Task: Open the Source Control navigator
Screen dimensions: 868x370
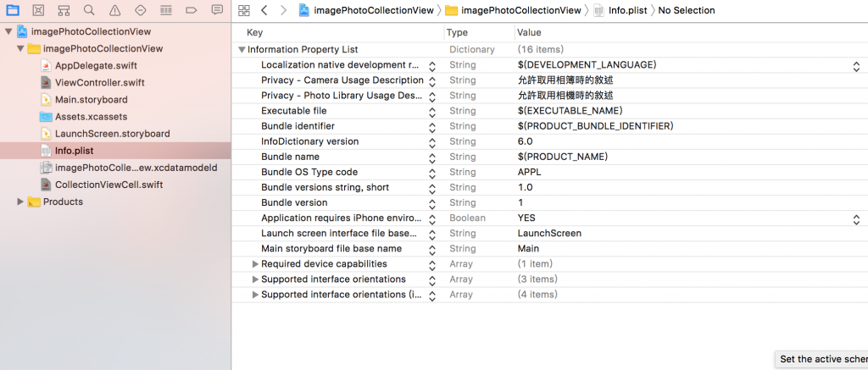Action: pyautogui.click(x=39, y=10)
